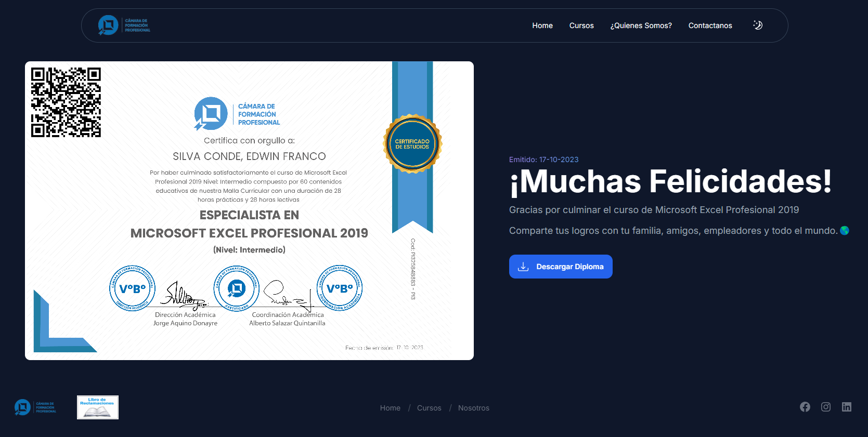Click the '¡Muchas Felicidades!' heading
Screen dimensions: 868x437
tap(670, 181)
